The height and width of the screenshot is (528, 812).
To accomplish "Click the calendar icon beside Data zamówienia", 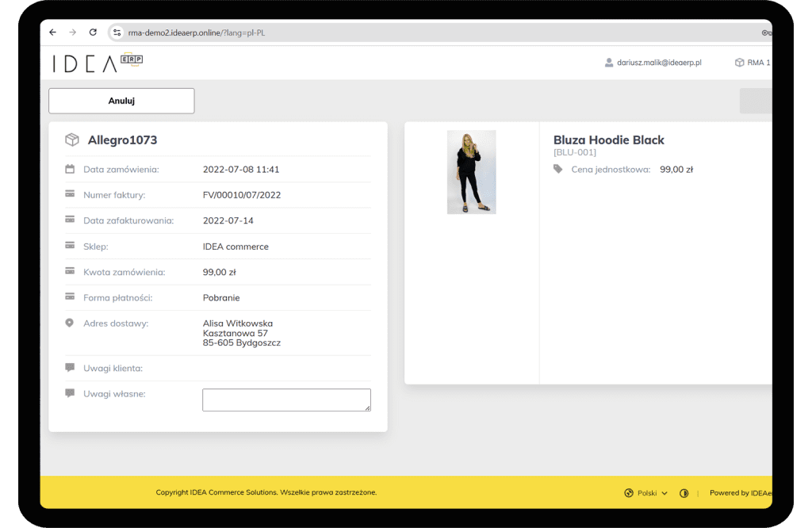I will coord(70,169).
